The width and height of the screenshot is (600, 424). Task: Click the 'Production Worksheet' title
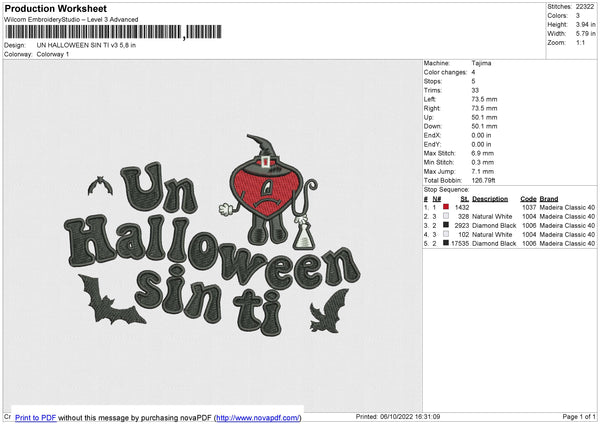55,8
